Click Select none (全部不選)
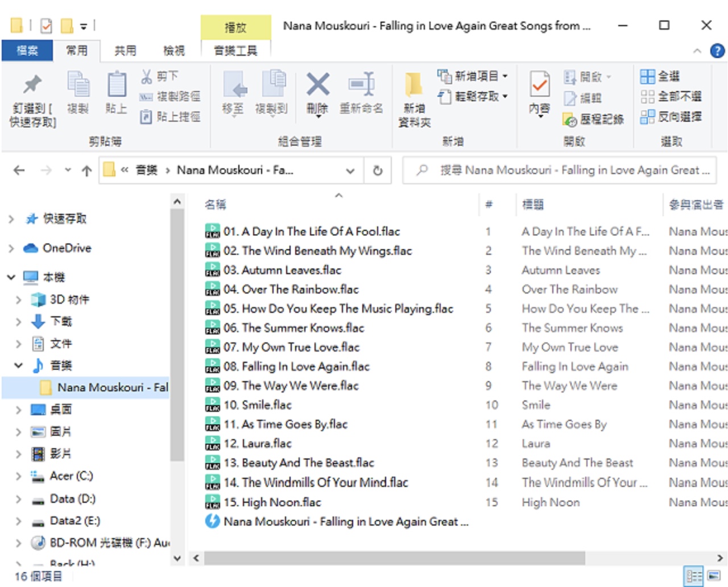 (671, 97)
